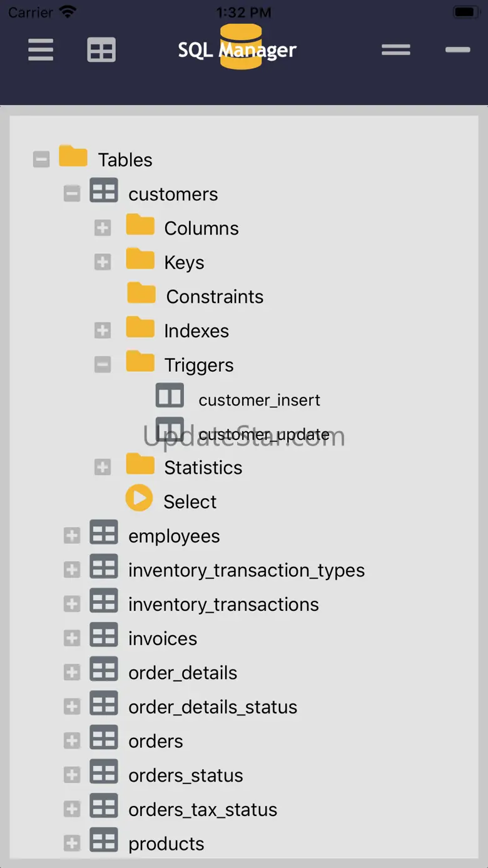Expand the Columns folder
Screen dimensions: 488x868
(103, 228)
